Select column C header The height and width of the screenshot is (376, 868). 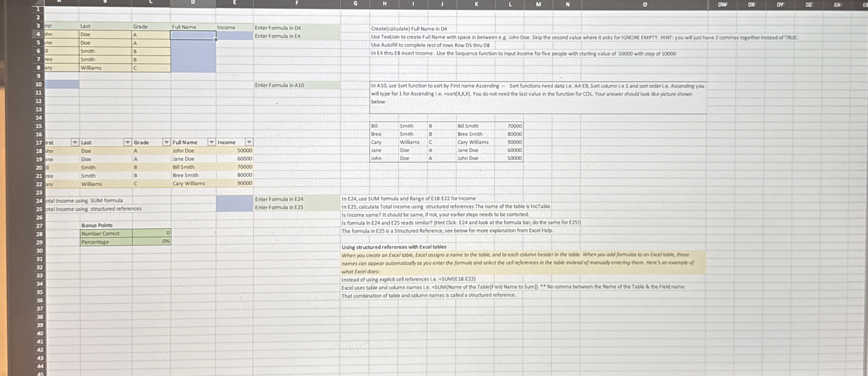151,2
